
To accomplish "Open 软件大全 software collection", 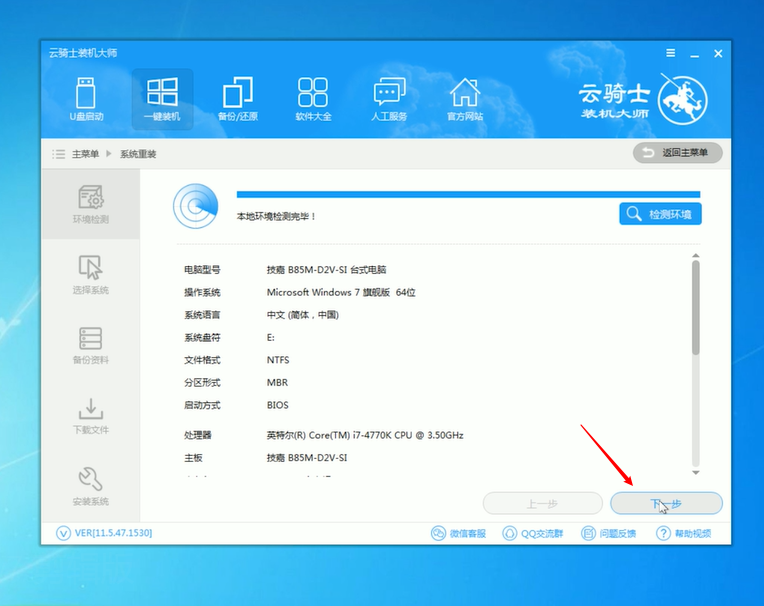I will [313, 99].
